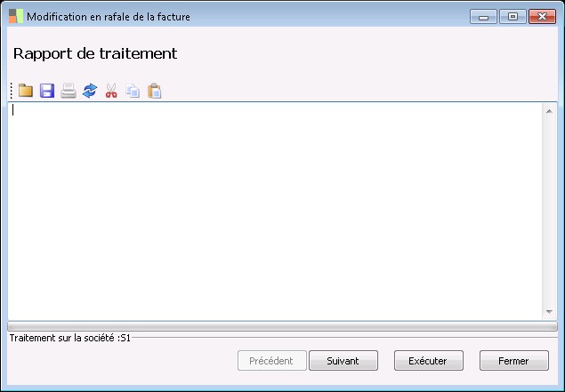Minimize the invoice modification window
Image resolution: width=565 pixels, height=392 pixels.
[x=483, y=17]
